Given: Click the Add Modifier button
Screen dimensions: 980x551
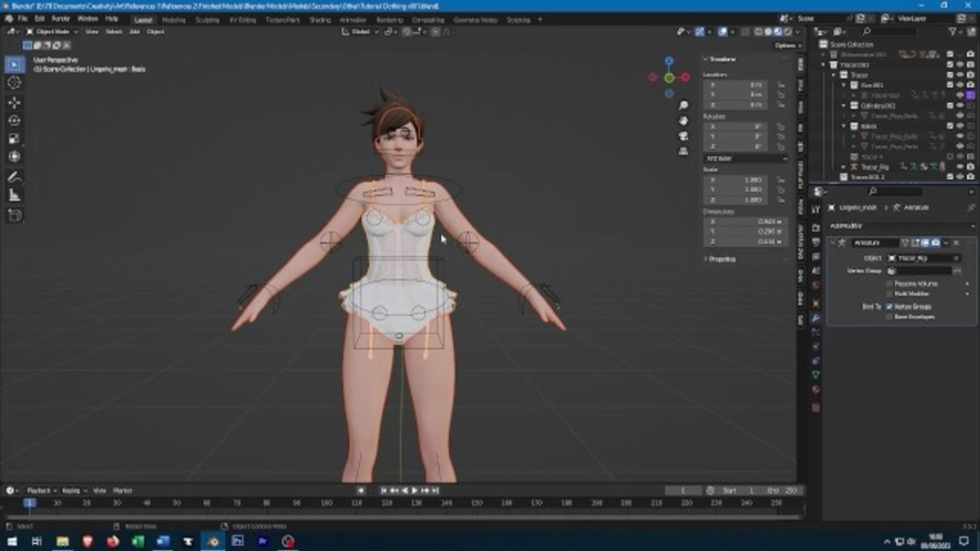Looking at the screenshot, I should tap(846, 226).
